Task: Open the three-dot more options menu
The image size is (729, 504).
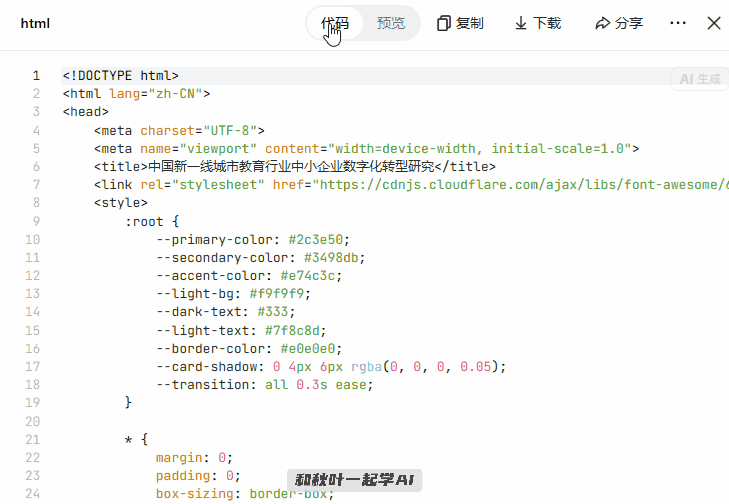Action: point(678,23)
